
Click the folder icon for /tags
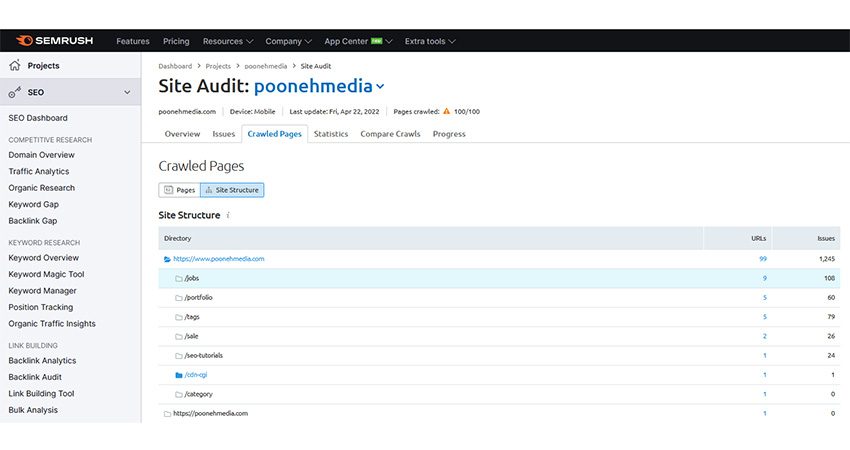click(178, 317)
